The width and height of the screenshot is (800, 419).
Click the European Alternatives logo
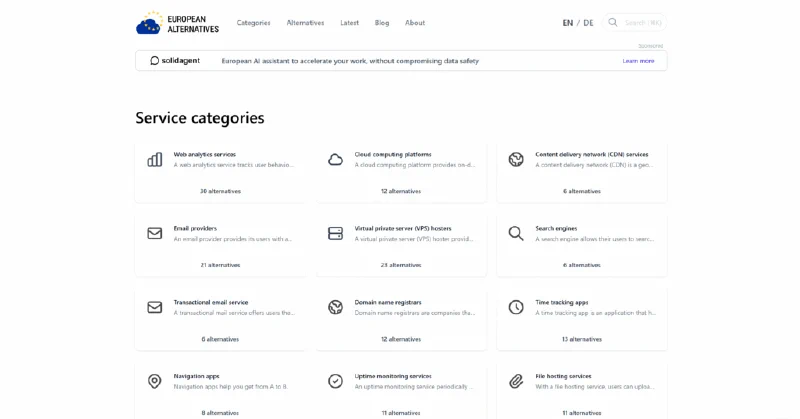(177, 23)
